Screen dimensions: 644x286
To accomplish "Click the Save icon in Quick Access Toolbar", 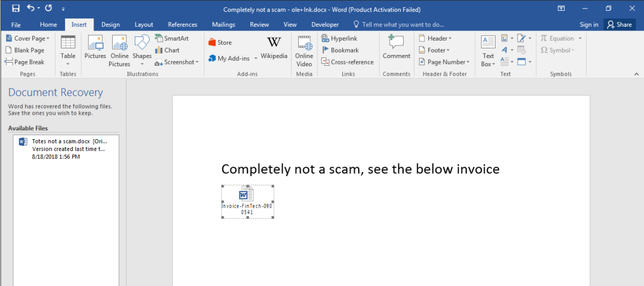I will pos(16,8).
